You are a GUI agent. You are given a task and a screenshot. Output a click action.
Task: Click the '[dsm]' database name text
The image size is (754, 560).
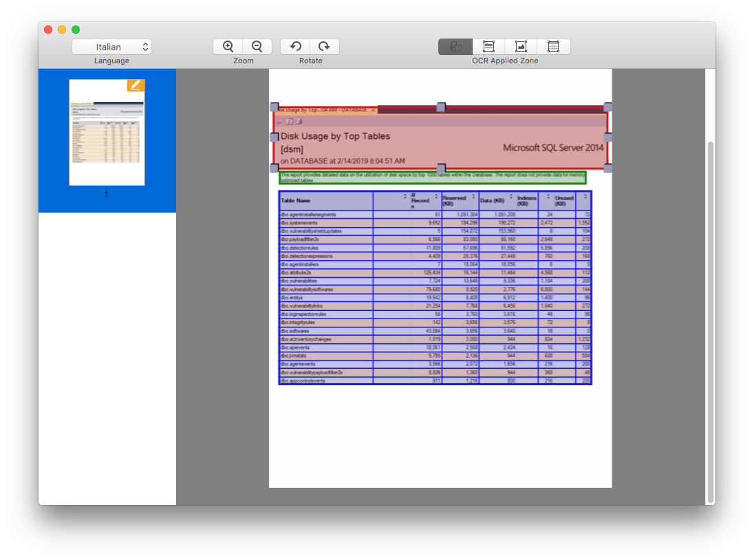292,149
